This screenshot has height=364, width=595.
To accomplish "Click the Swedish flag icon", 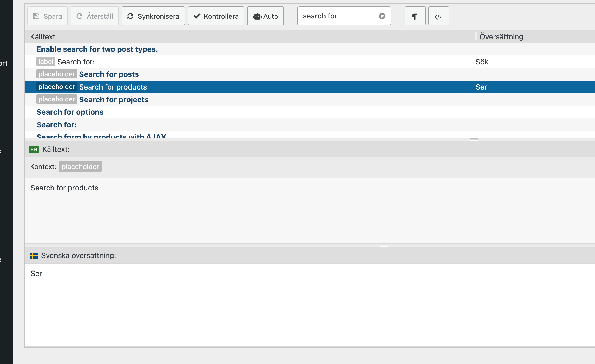I will (34, 255).
